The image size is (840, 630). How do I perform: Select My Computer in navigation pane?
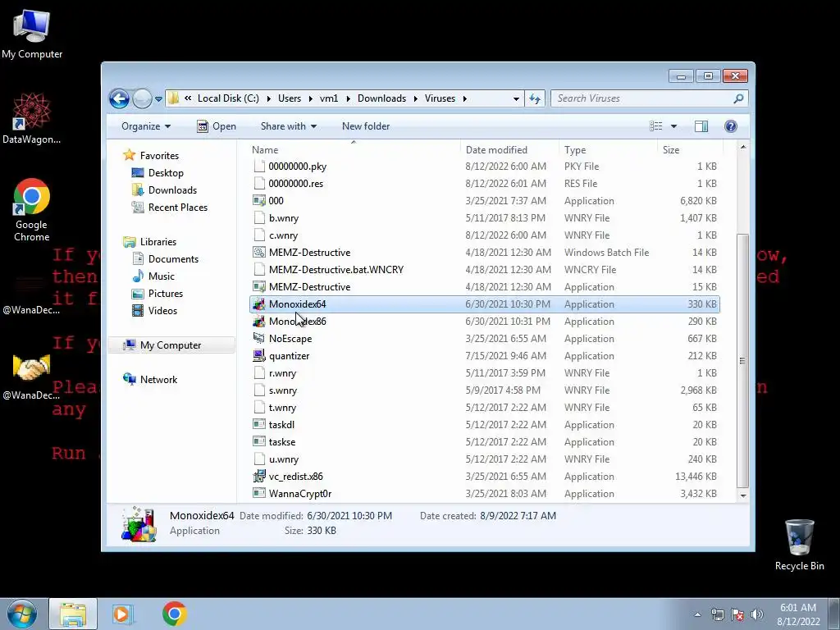click(171, 345)
